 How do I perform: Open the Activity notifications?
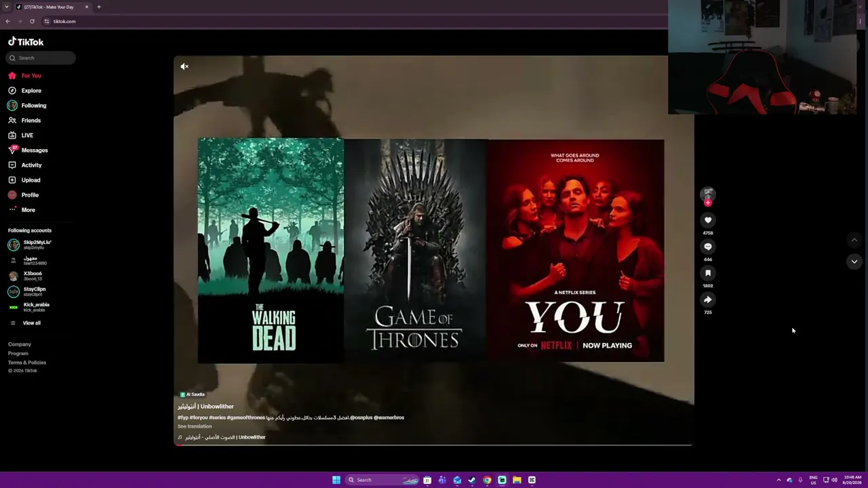[25, 165]
